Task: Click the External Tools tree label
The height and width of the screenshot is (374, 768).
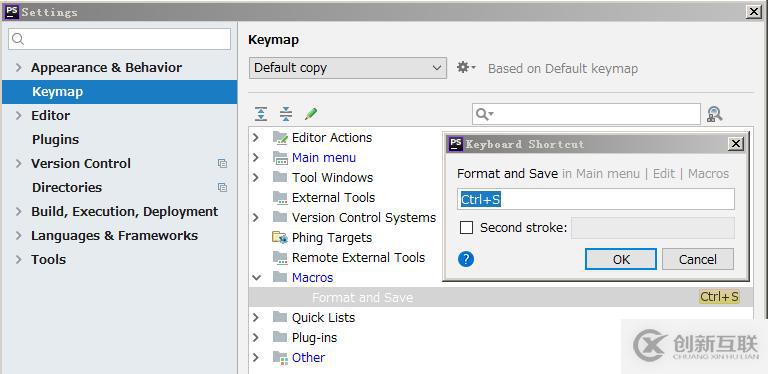Action: point(333,198)
